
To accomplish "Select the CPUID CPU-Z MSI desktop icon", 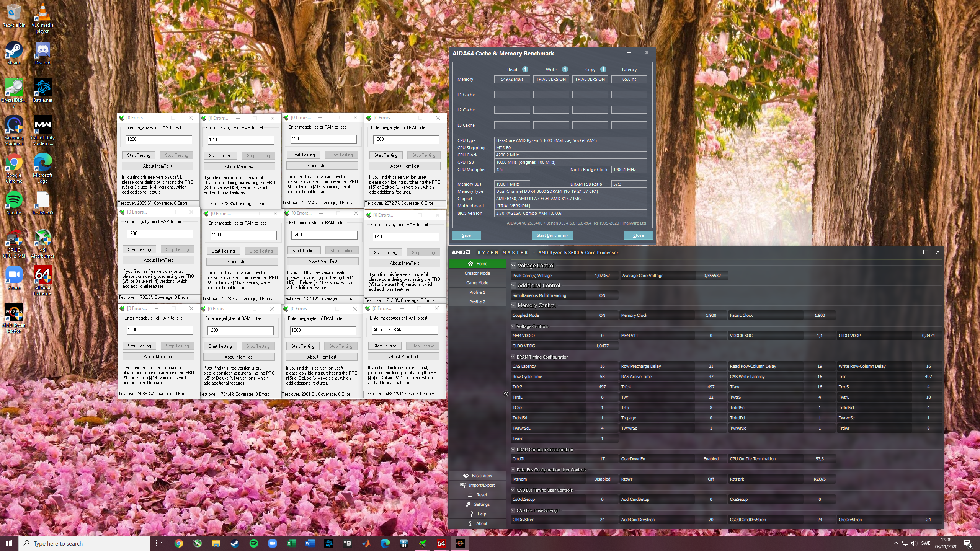I will (14, 244).
